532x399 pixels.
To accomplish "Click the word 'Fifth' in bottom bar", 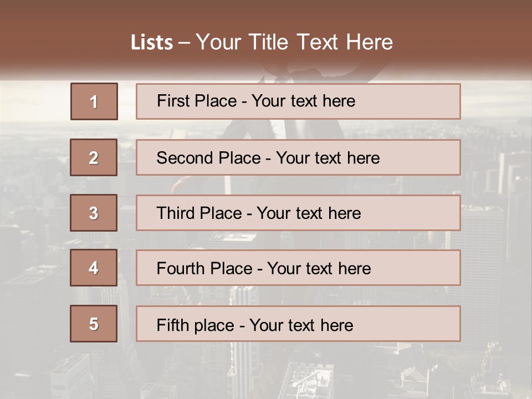I will click(172, 325).
